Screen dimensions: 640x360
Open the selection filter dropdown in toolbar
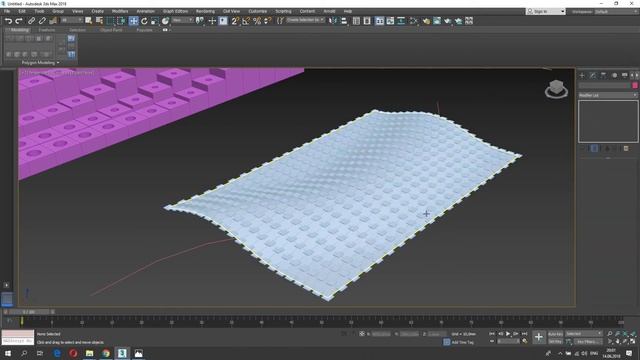click(71, 20)
